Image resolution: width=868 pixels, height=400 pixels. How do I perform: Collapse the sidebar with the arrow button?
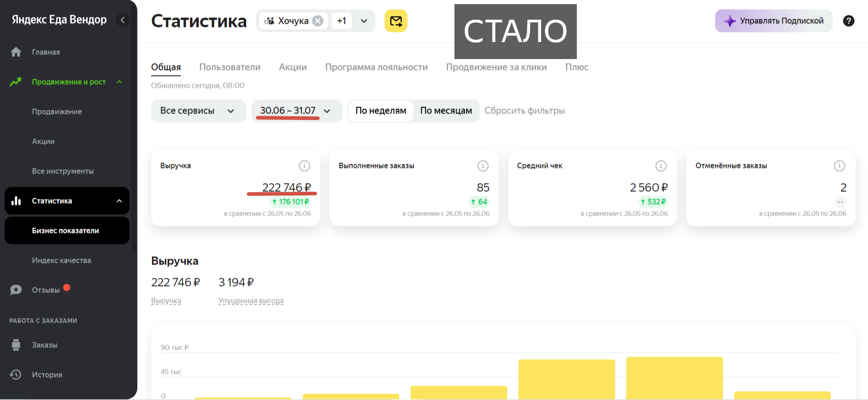(122, 20)
